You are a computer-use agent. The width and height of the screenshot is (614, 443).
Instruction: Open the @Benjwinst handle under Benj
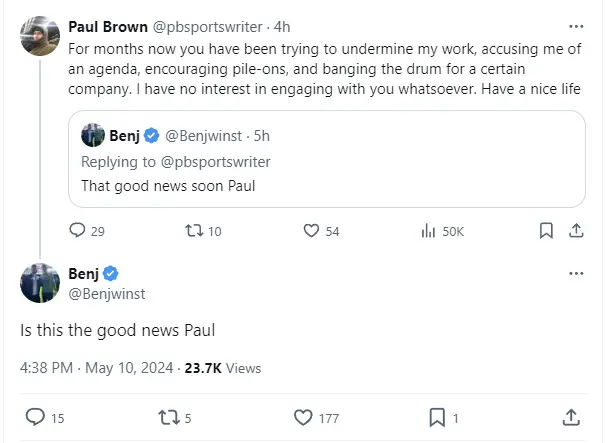[107, 294]
